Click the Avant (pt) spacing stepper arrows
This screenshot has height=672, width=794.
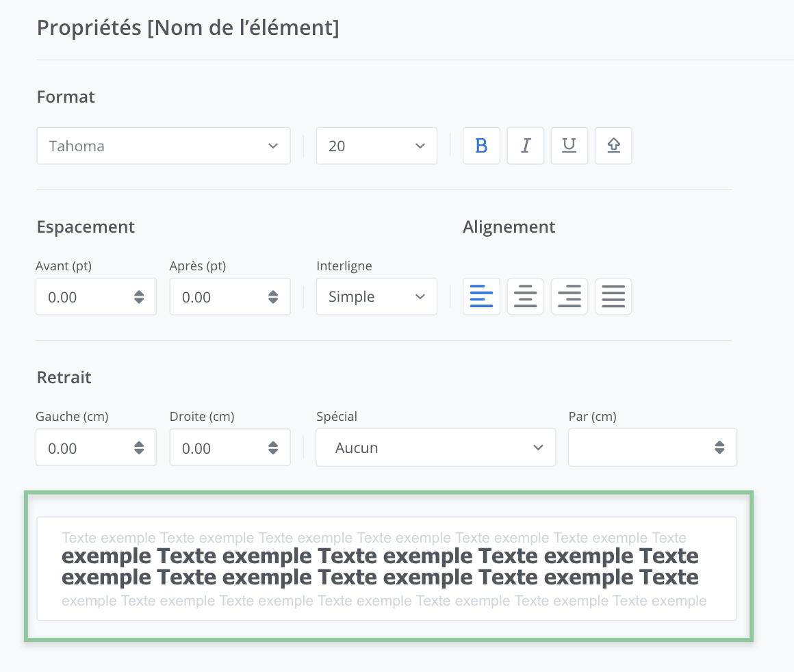[139, 297]
